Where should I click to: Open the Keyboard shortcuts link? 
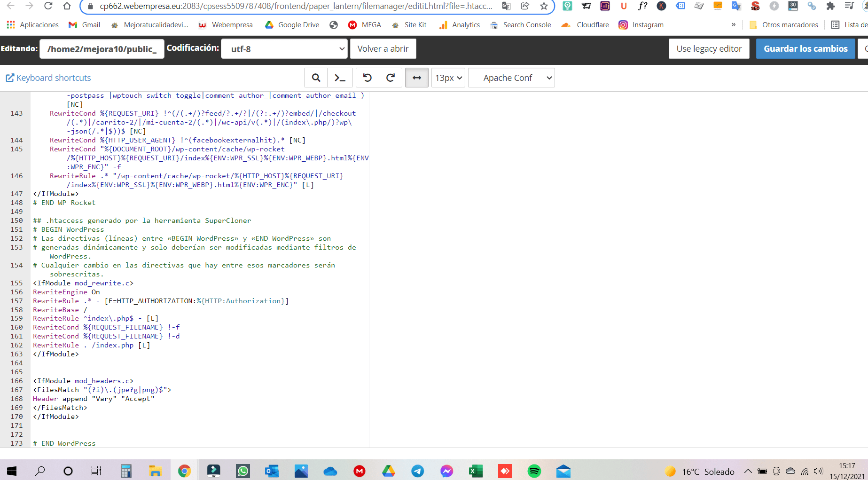pos(48,78)
